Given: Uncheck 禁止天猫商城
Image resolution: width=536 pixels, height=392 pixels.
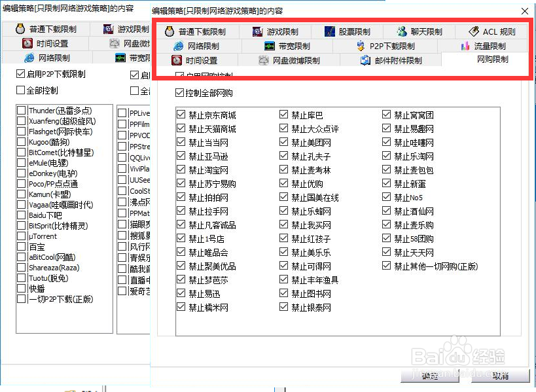Looking at the screenshot, I should click(181, 128).
